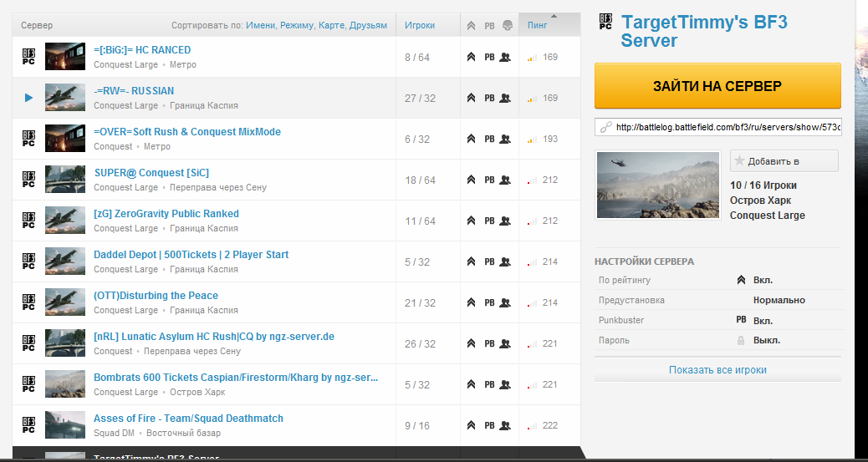Open the TargetTimmy's BF3 Server title link
Image resolution: width=868 pixels, height=462 pixels.
[704, 31]
